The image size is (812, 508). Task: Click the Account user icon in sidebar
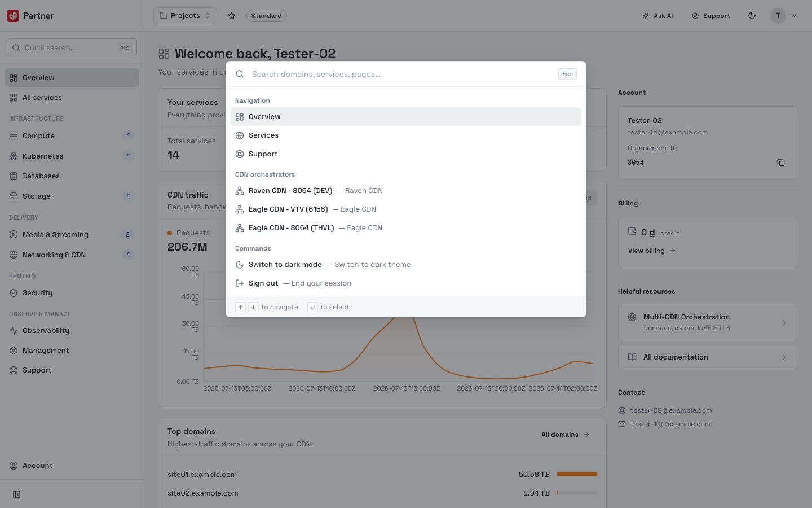click(x=14, y=466)
